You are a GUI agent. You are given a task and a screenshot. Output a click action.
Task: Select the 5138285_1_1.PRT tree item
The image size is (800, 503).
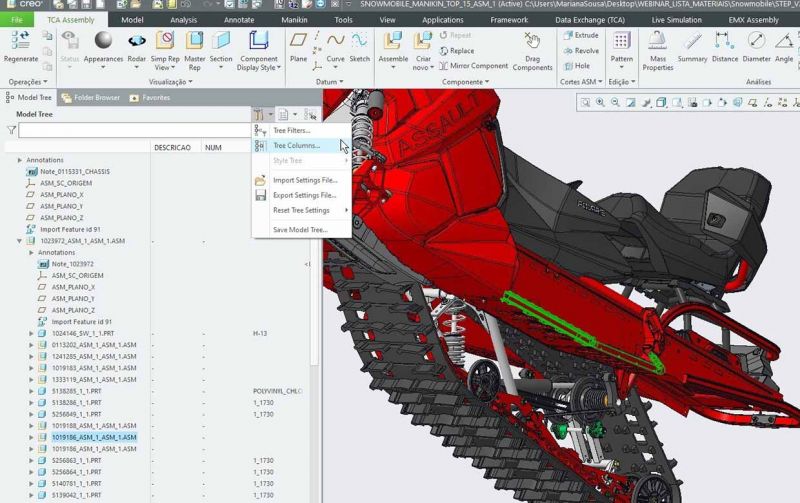(x=77, y=391)
